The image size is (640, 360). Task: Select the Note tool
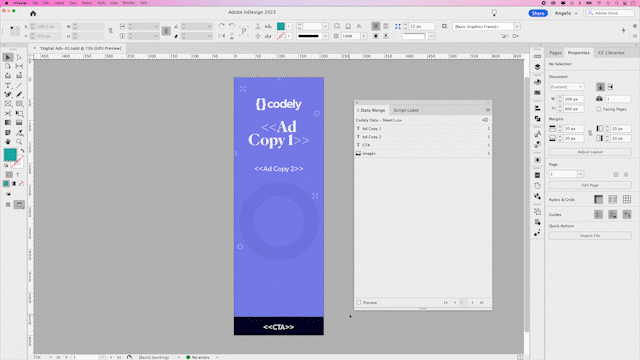tap(8, 133)
